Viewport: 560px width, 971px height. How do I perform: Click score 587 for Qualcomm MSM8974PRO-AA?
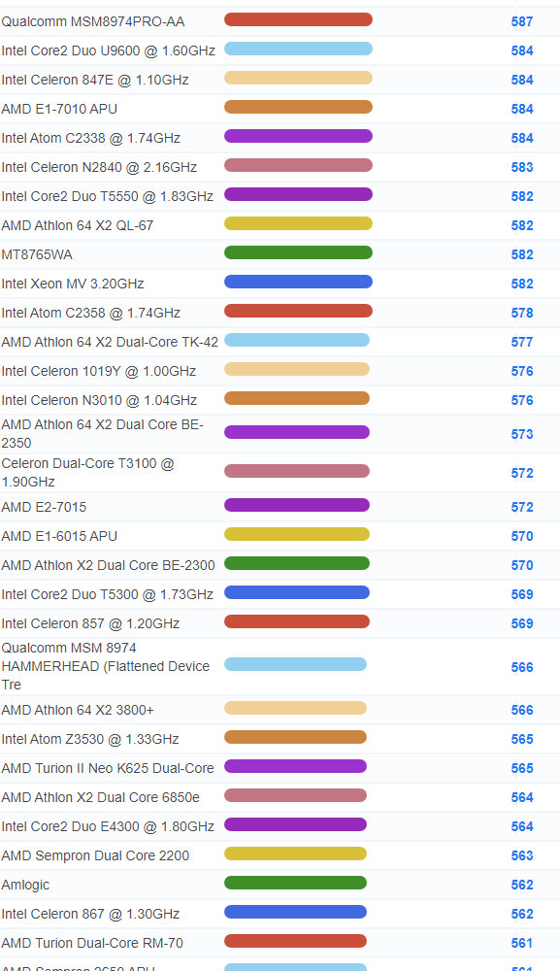tap(522, 21)
